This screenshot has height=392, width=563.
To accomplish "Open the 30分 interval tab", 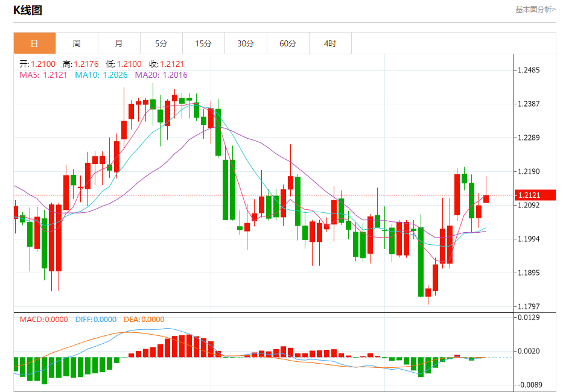I will tap(246, 43).
